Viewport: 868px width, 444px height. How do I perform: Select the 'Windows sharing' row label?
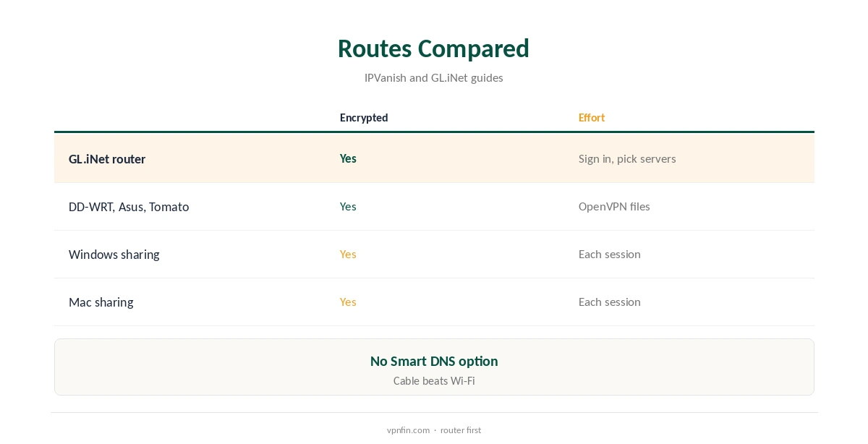[114, 255]
